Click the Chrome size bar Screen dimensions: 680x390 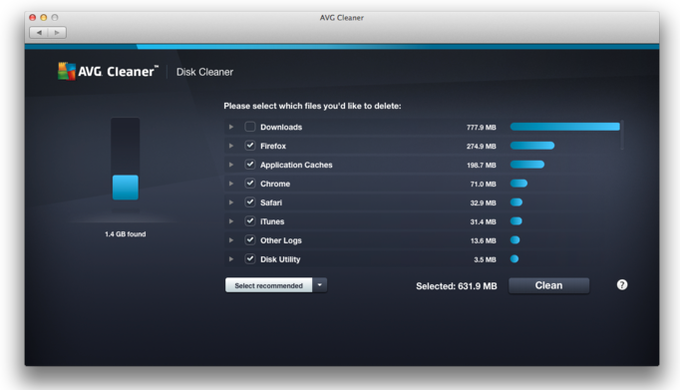click(x=519, y=183)
